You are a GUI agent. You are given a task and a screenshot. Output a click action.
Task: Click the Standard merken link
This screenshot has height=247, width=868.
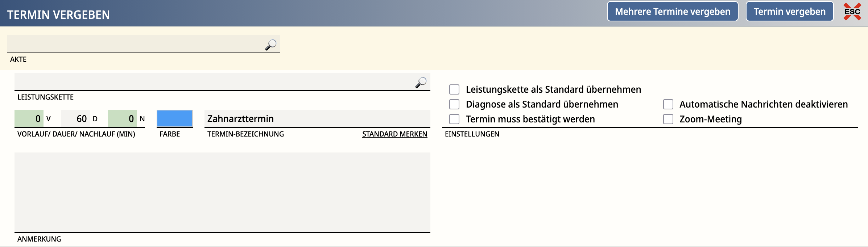click(x=394, y=134)
